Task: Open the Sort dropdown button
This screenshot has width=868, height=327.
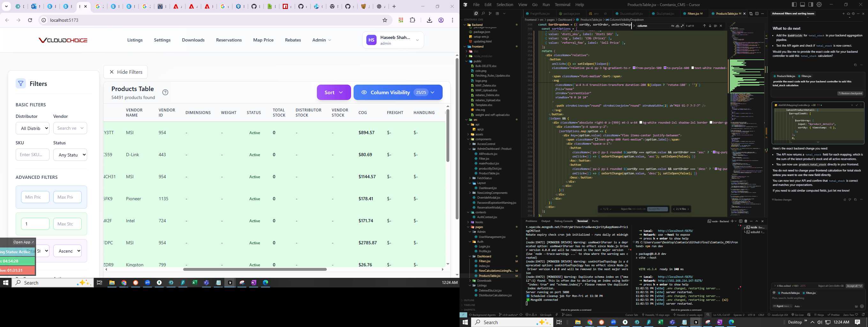Action: tap(333, 92)
